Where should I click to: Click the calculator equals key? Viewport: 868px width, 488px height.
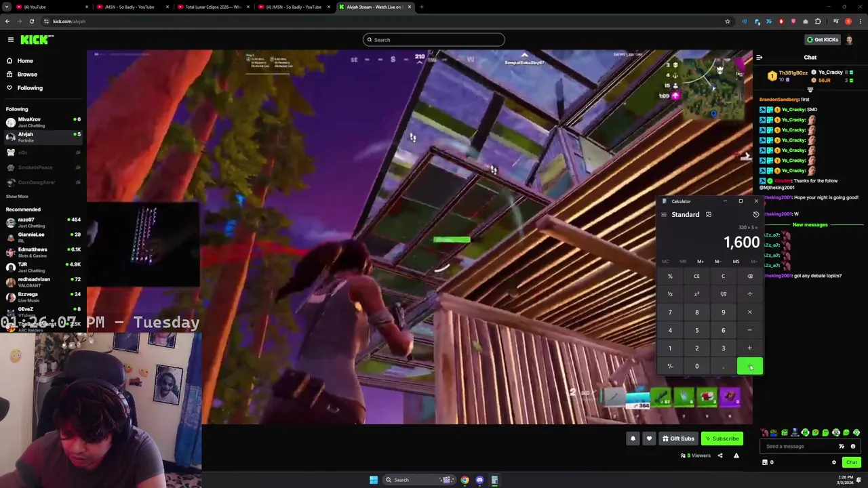coord(749,367)
